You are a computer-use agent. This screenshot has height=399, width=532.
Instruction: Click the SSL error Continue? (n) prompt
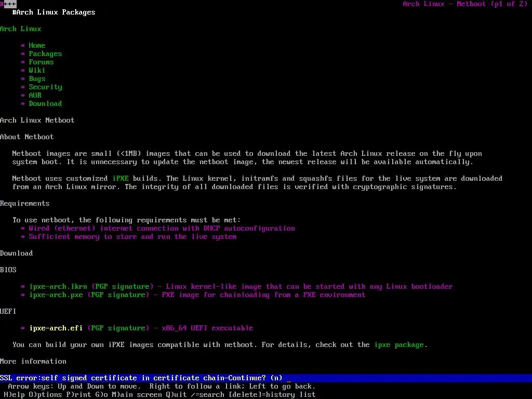[266, 378]
